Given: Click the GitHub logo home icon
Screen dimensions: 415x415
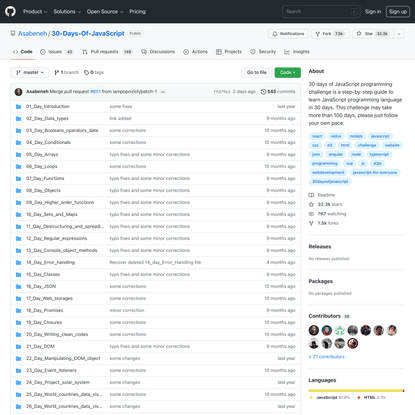Looking at the screenshot, I should [x=10, y=11].
